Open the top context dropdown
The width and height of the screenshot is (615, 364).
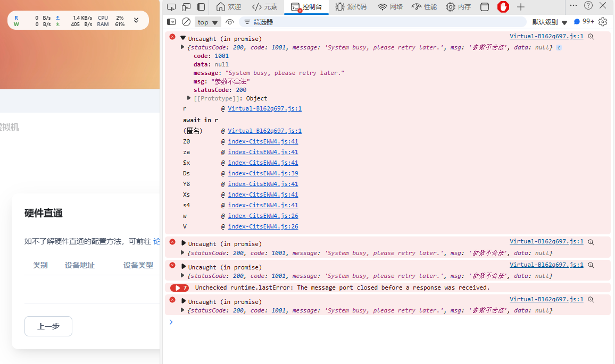click(207, 22)
